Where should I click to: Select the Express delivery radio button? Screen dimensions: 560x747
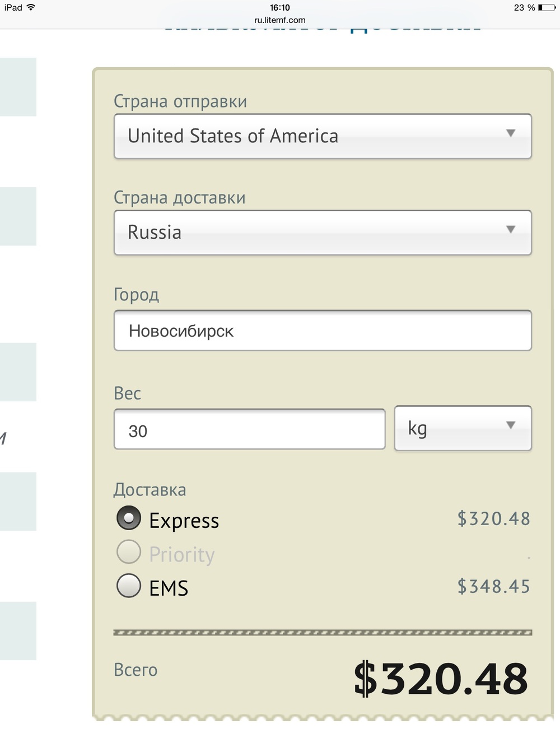(x=129, y=518)
